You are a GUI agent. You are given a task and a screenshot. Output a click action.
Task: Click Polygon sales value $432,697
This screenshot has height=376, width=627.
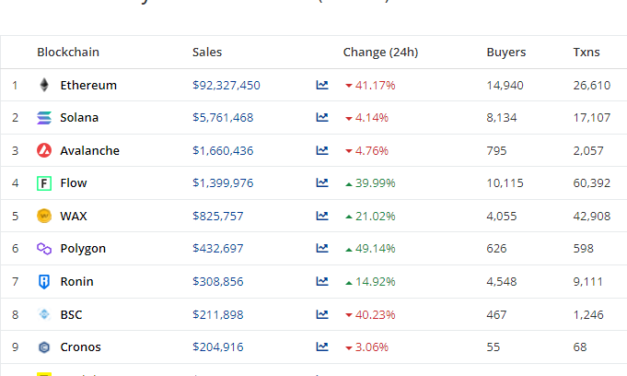218,249
